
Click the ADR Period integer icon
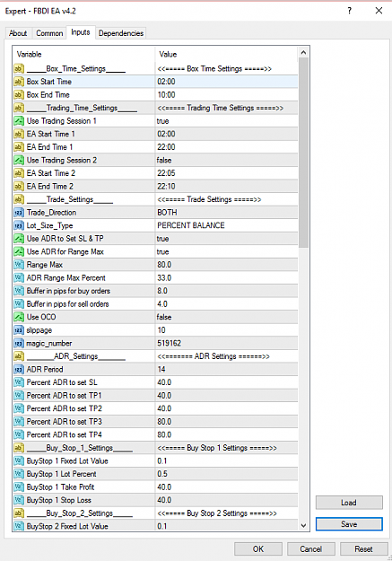coord(19,369)
